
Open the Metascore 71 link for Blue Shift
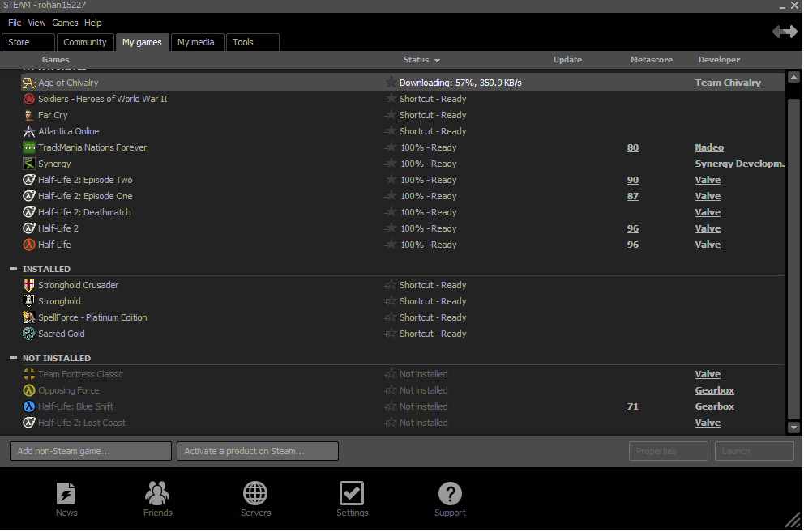point(633,406)
